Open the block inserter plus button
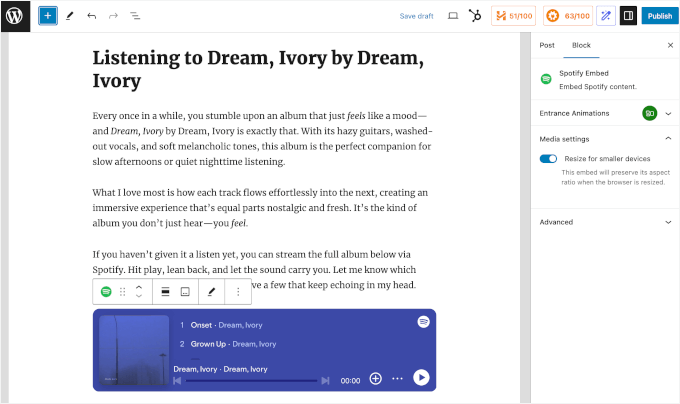680x404 pixels. [48, 16]
